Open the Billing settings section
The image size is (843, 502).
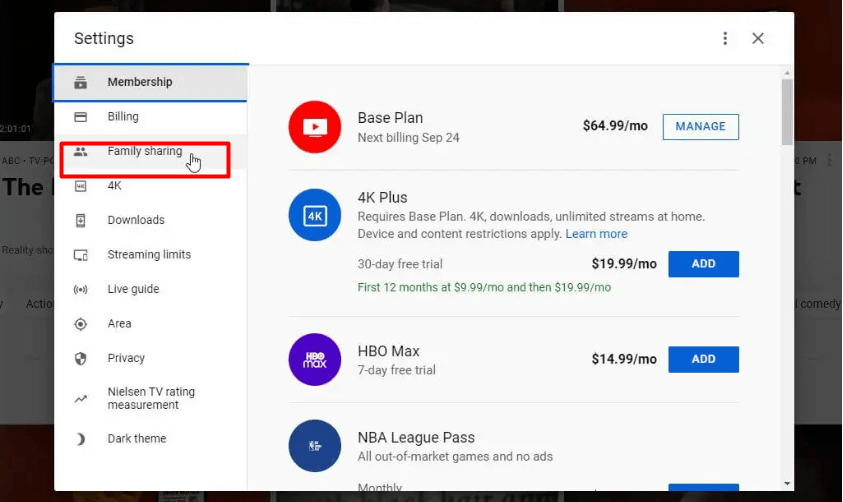coord(123,117)
